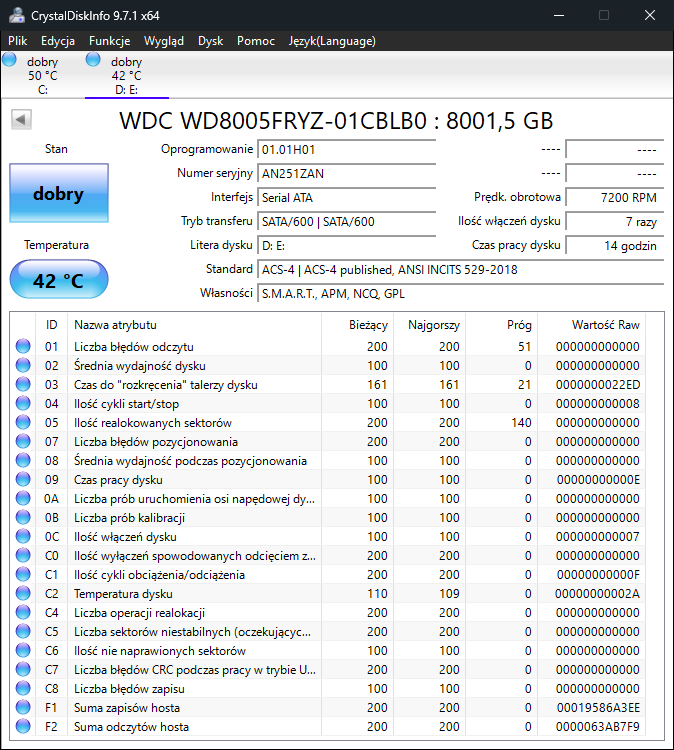This screenshot has height=750, width=674.
Task: Click the status orb for attribute C4
Action: (x=23, y=612)
